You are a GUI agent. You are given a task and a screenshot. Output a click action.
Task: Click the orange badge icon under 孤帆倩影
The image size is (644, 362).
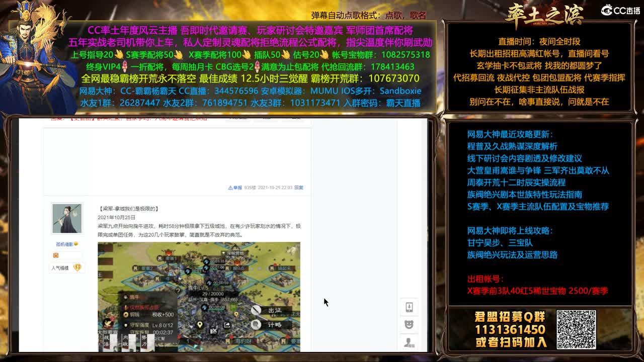[x=55, y=255]
